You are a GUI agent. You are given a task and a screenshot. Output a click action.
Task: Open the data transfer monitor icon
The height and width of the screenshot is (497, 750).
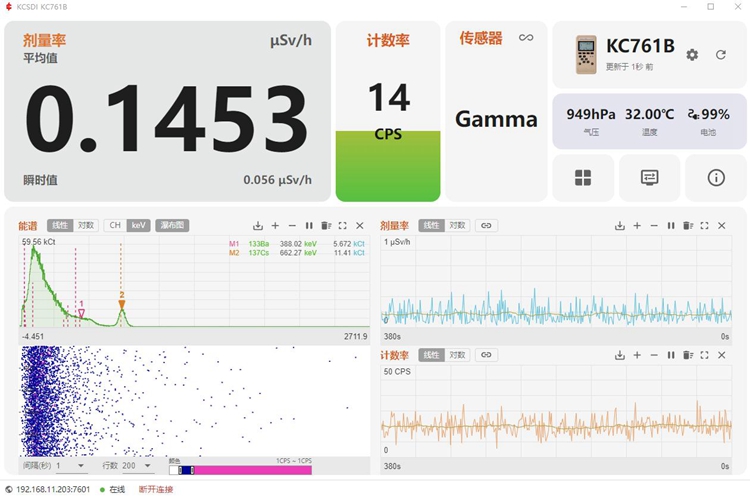tap(649, 178)
